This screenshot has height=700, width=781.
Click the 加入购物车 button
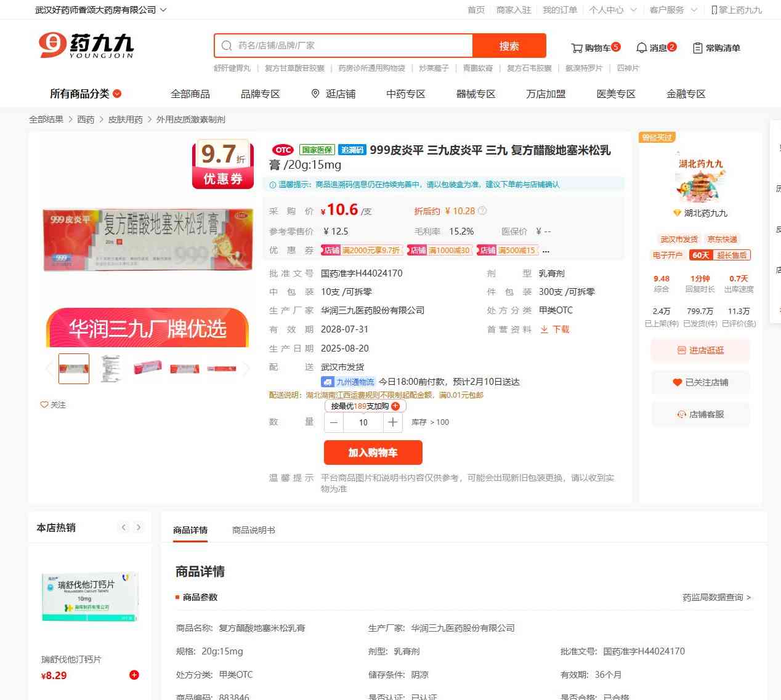[x=373, y=453]
